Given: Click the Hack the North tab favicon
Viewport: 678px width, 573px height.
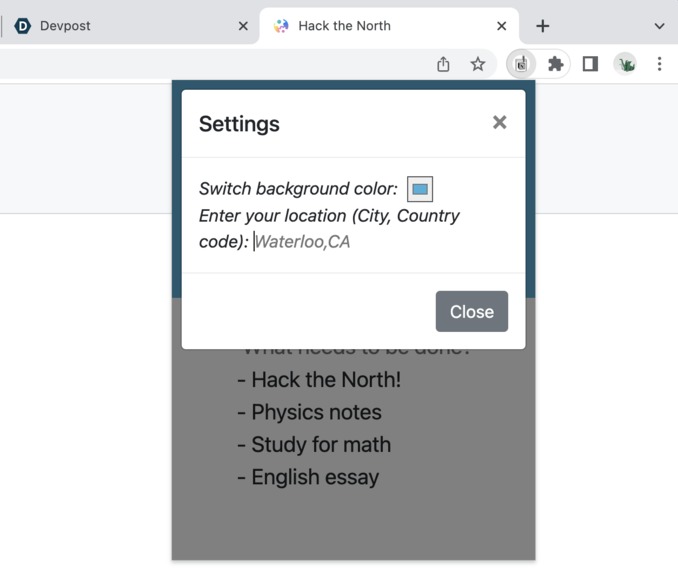Looking at the screenshot, I should coord(281,26).
